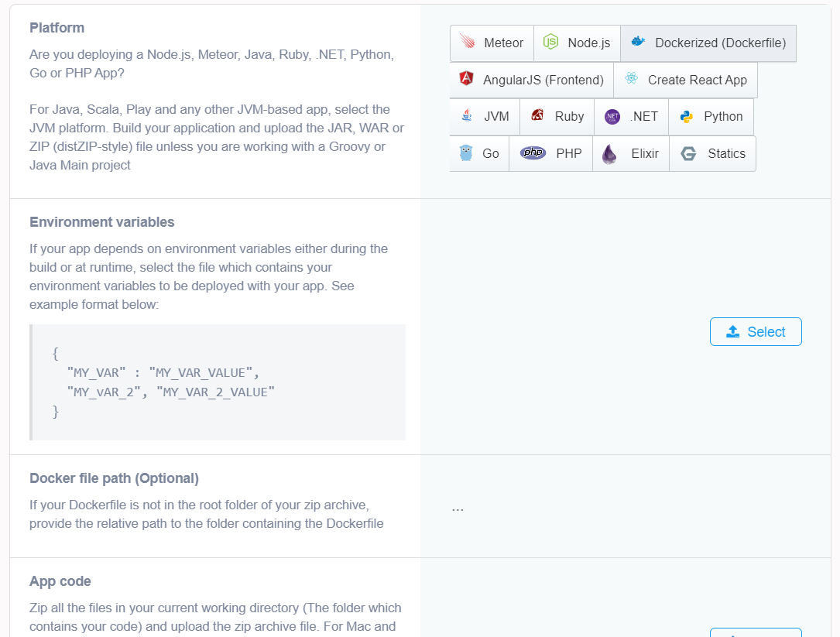840x637 pixels.
Task: Choose Dockerized (Dockerfile) platform label
Action: pyautogui.click(x=721, y=43)
